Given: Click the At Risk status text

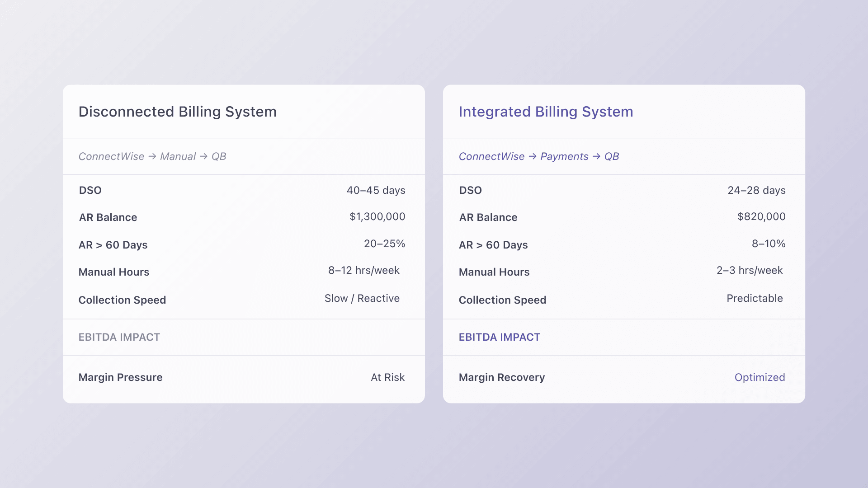Looking at the screenshot, I should (x=387, y=377).
